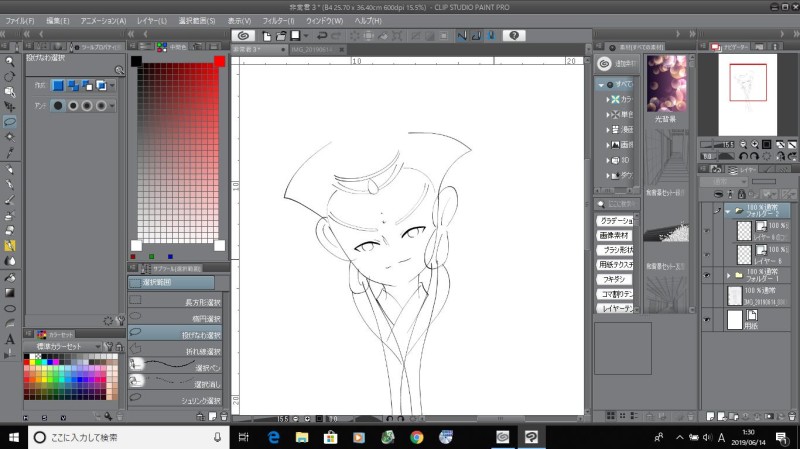Screen dimensions: 800x449
Task: Click the Lock layer icon
Action: [x=741, y=194]
